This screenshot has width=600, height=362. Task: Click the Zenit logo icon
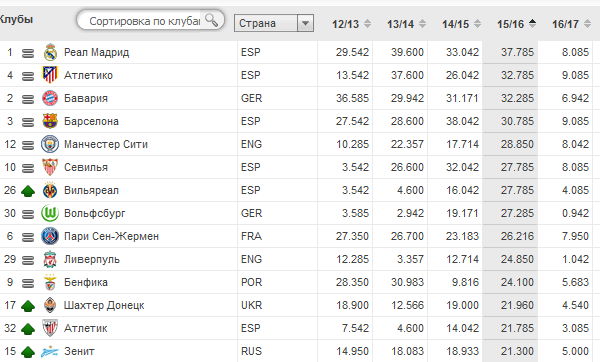[x=50, y=351]
